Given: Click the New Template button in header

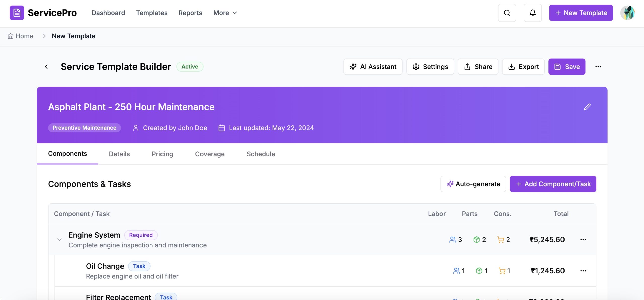Looking at the screenshot, I should point(581,13).
